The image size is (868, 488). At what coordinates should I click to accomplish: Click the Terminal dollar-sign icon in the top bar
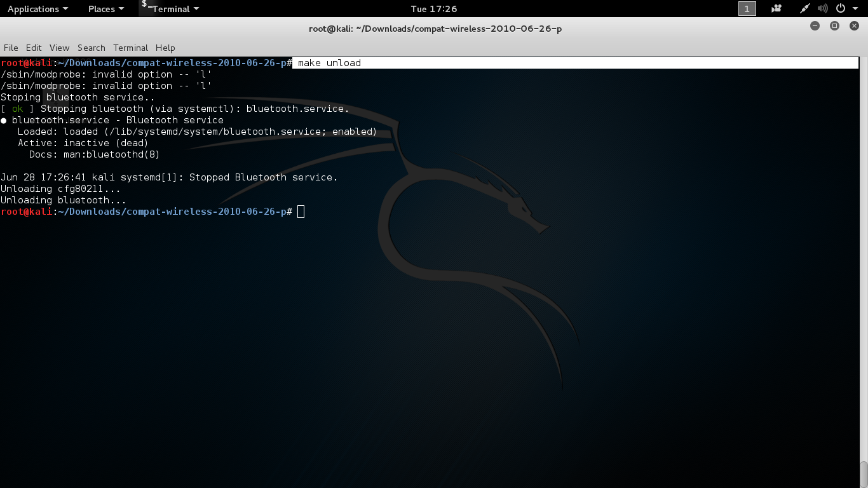coord(145,5)
